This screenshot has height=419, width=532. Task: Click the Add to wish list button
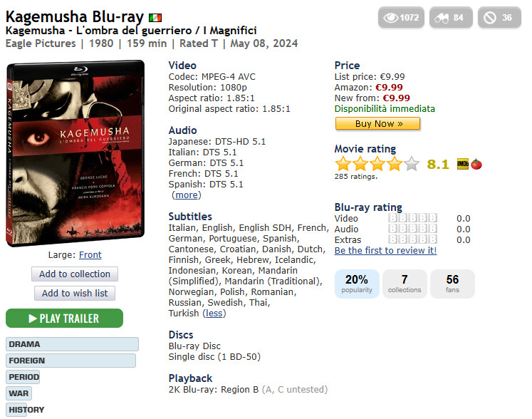[75, 293]
